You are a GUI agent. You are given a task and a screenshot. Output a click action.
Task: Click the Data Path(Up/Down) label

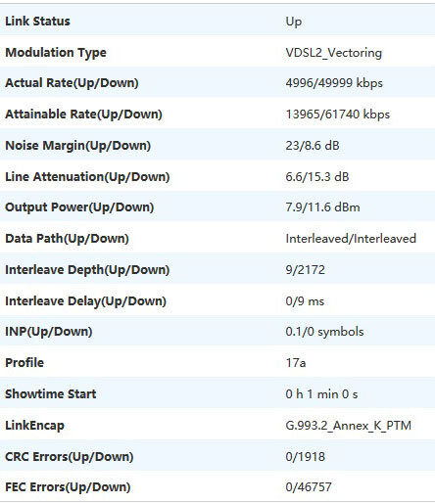[x=67, y=239]
